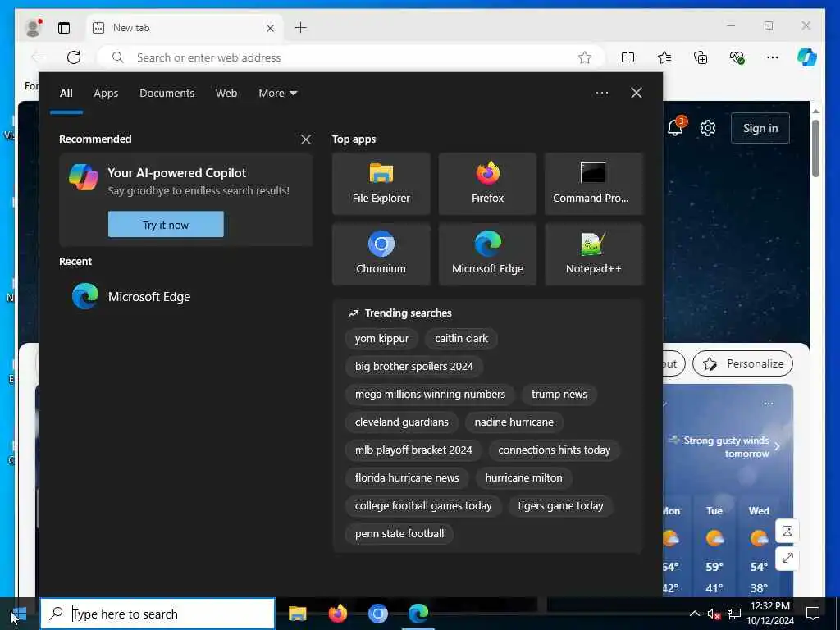This screenshot has height=630, width=840.
Task: Launch Firefox from Top apps tile
Action: 487,184
